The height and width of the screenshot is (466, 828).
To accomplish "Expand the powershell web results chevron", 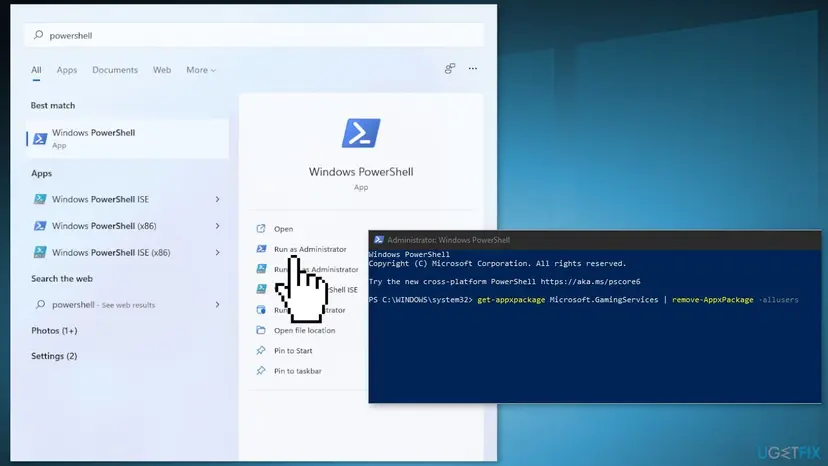I will pyautogui.click(x=217, y=304).
